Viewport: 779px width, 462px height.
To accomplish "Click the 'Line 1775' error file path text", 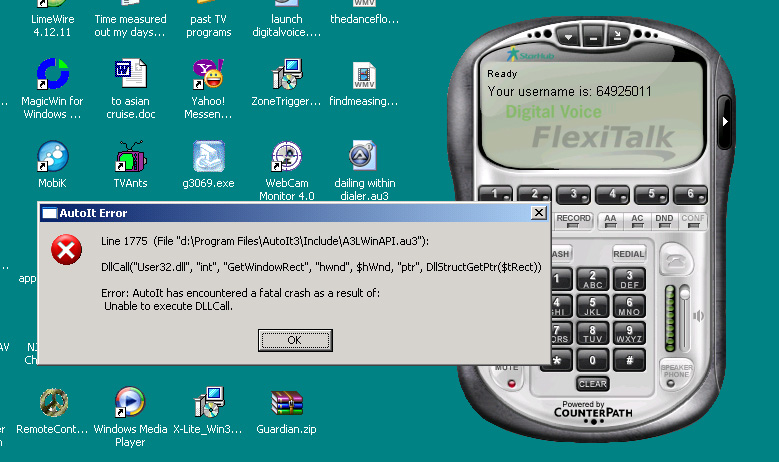I will pos(265,241).
